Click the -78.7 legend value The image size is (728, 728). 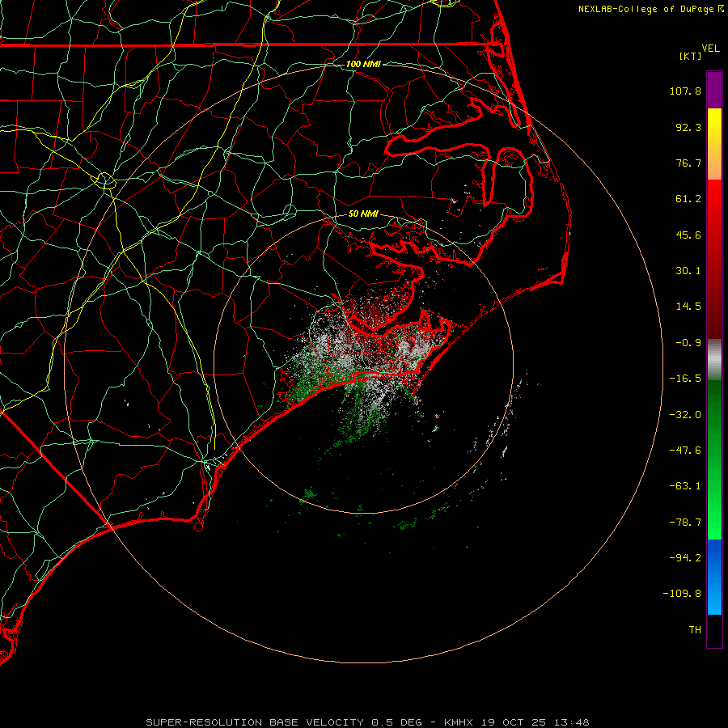685,523
